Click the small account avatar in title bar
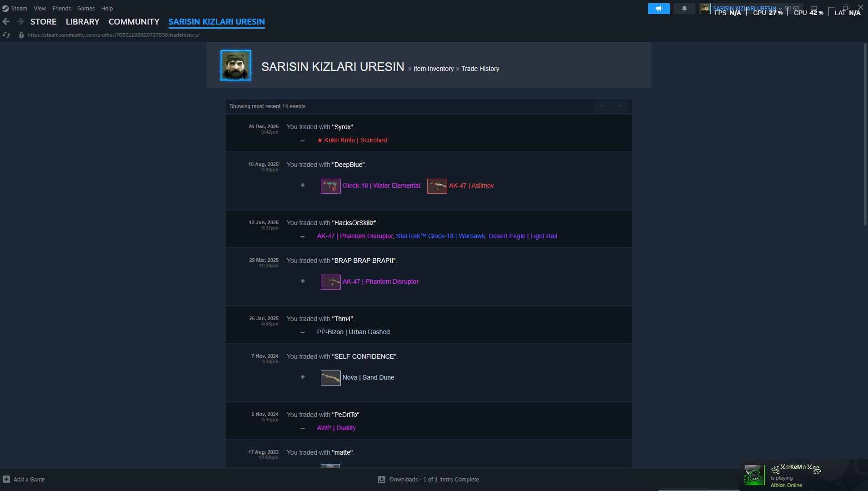 [705, 9]
